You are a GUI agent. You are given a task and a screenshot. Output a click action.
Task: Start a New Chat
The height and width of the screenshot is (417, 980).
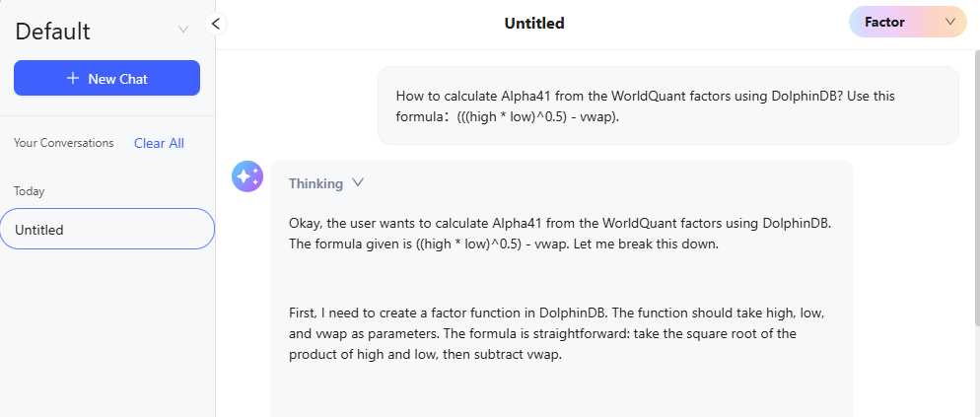pyautogui.click(x=106, y=79)
